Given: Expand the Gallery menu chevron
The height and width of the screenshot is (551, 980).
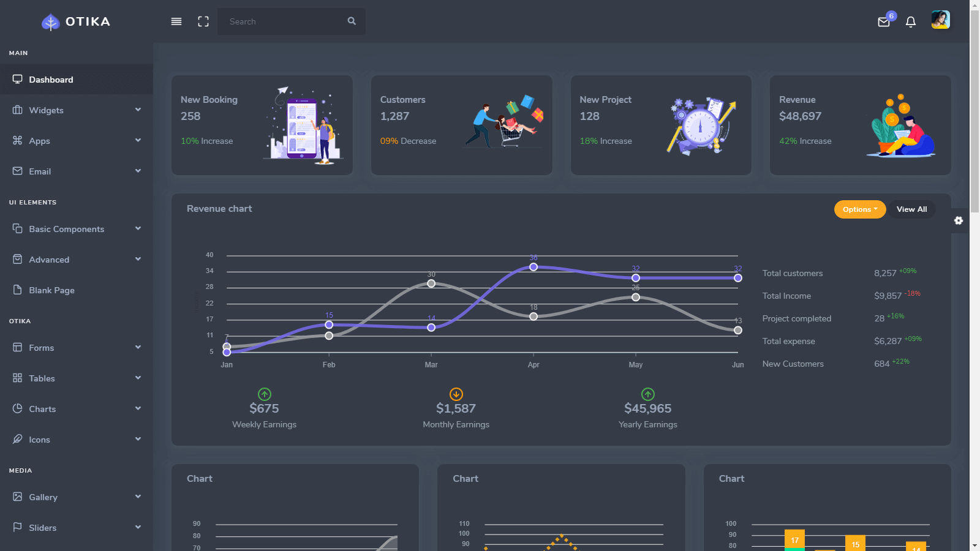Looking at the screenshot, I should [x=138, y=497].
